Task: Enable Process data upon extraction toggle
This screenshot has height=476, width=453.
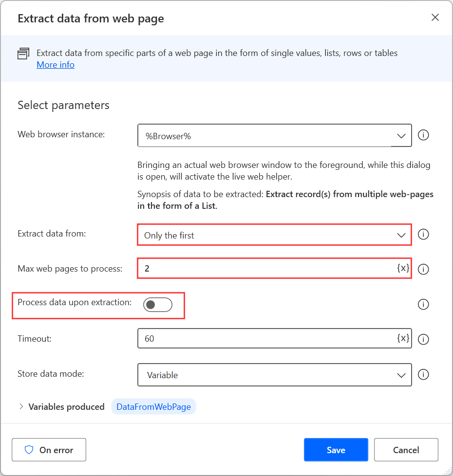Action: tap(157, 305)
